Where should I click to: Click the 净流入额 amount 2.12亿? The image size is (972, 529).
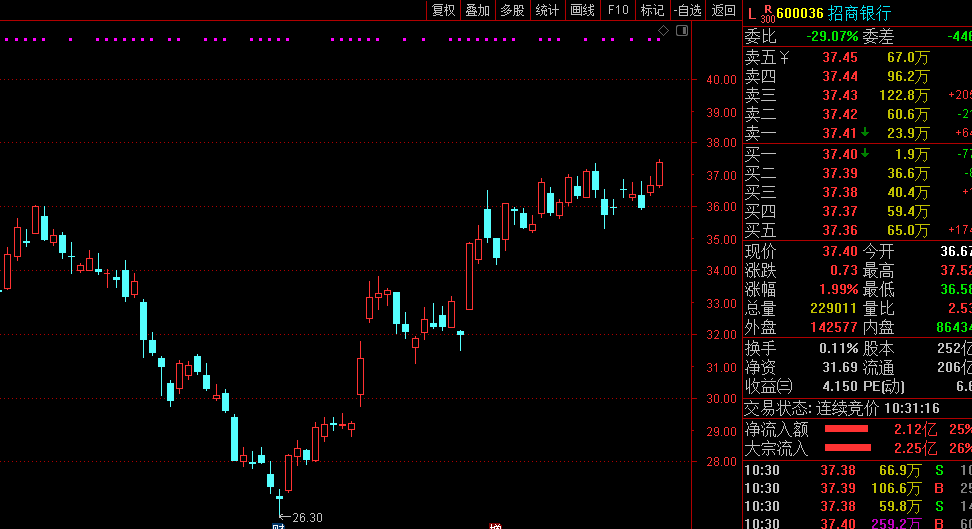tap(915, 429)
